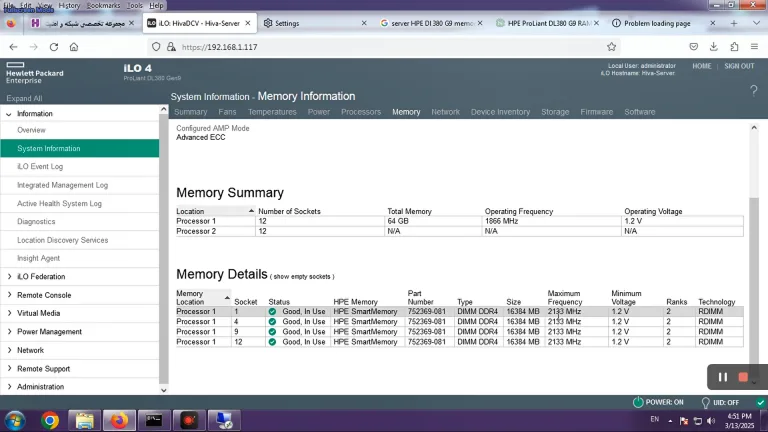This screenshot has width=768, height=432.
Task: Toggle the UID: OFF indicator light
Action: 705,403
